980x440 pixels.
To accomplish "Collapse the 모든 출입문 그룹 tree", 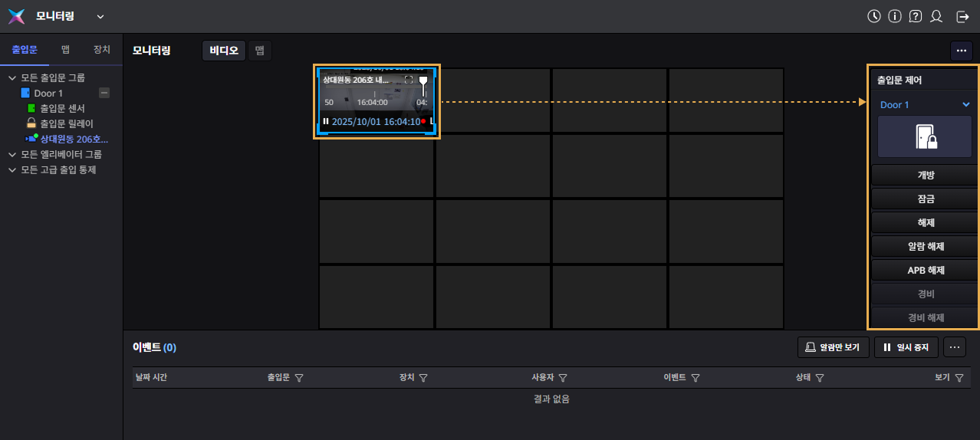I will (x=12, y=77).
